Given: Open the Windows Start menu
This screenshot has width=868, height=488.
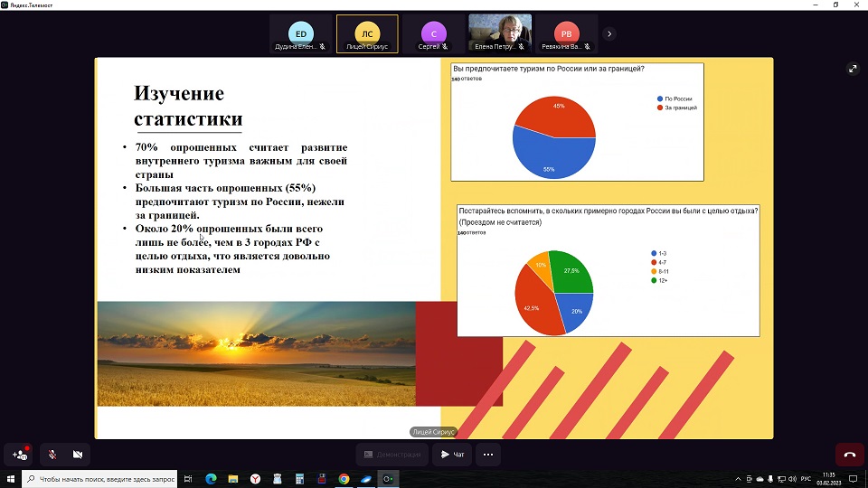Looking at the screenshot, I should (x=11, y=479).
